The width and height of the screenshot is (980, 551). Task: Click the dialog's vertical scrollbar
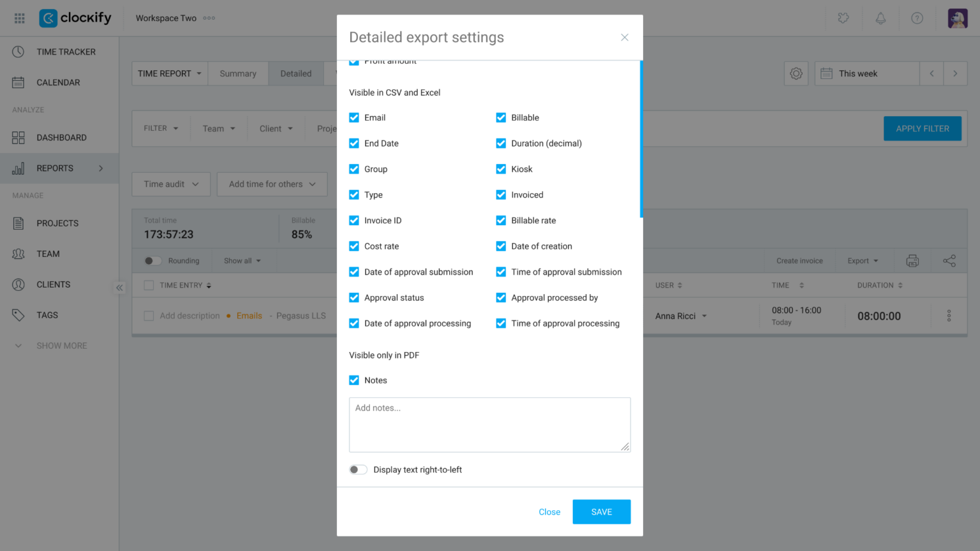[x=641, y=139]
